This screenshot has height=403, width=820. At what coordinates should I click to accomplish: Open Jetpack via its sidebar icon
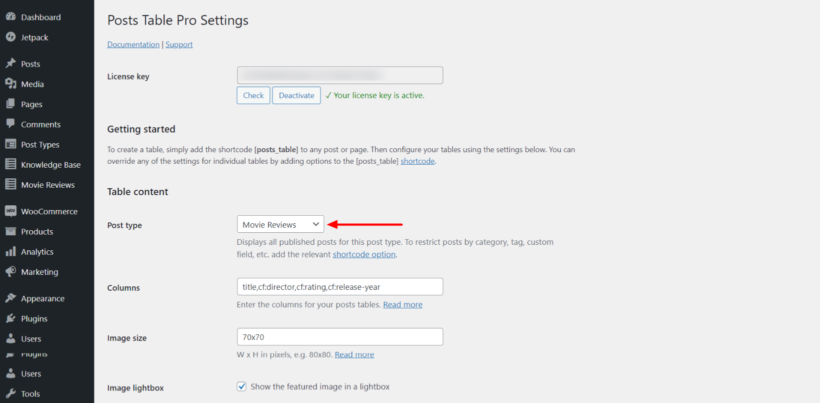[x=10, y=38]
